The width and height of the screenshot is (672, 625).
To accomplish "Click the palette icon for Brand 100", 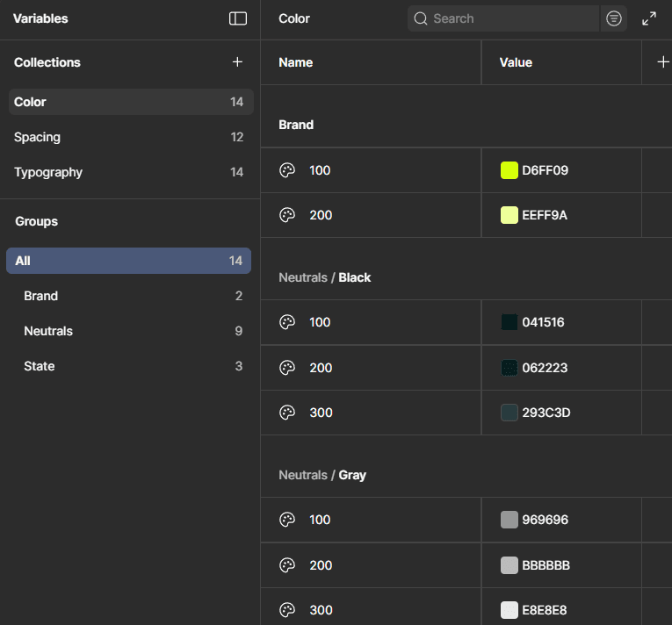I will pyautogui.click(x=287, y=170).
